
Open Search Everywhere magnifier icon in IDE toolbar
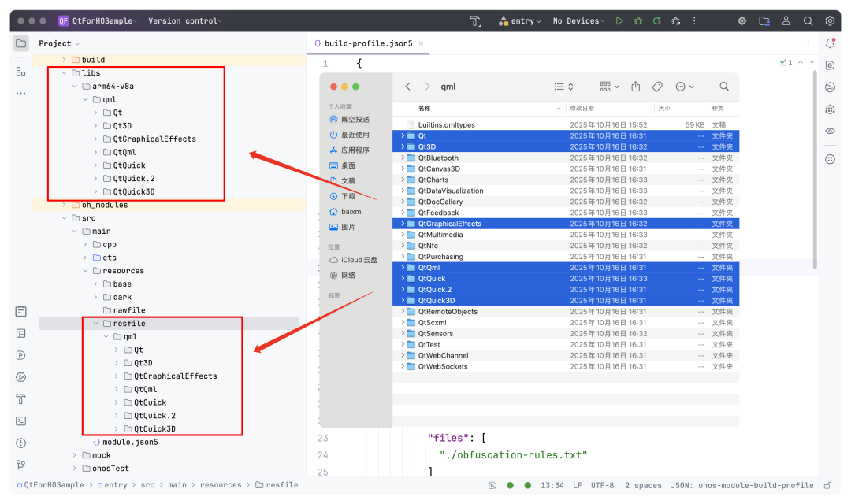tap(808, 21)
